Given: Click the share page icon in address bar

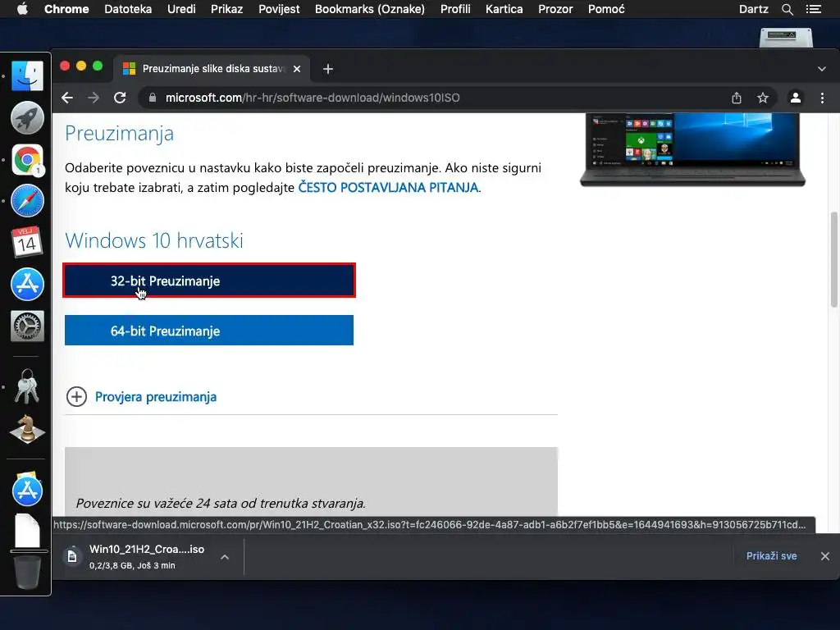Looking at the screenshot, I should (x=737, y=98).
